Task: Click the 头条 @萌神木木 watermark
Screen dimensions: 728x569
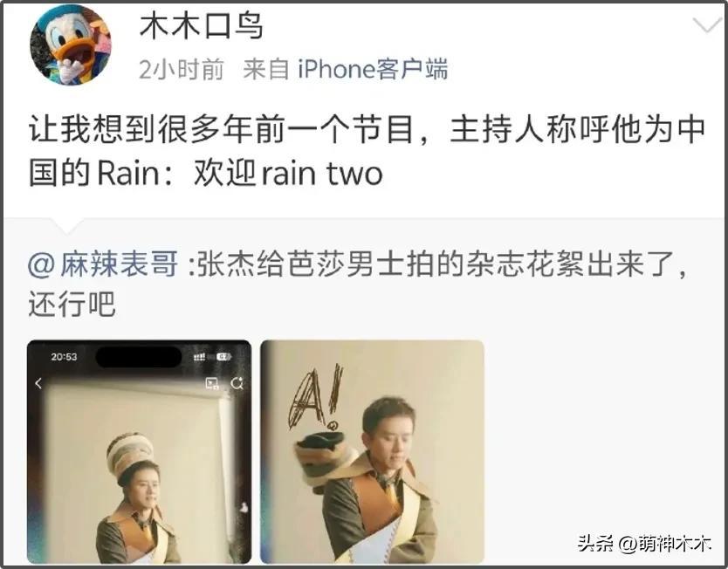Action: (x=644, y=543)
